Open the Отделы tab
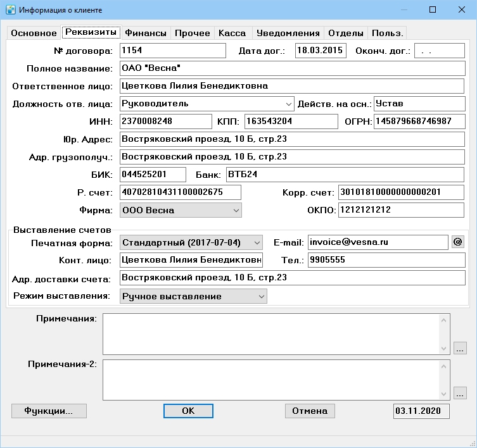The image size is (477, 448). [x=346, y=33]
